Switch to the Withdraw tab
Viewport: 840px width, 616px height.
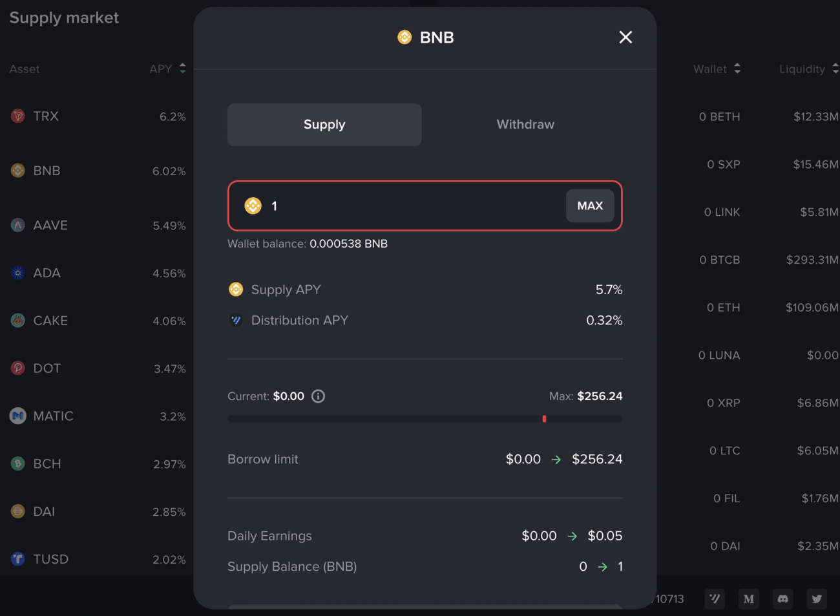click(x=525, y=125)
